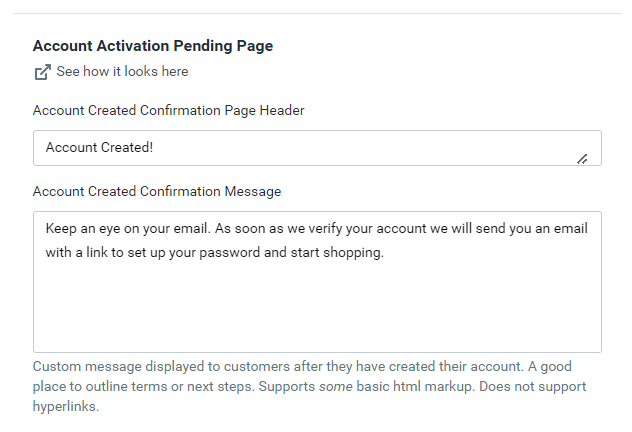Click the italic word 'some' in help text

click(x=335, y=386)
